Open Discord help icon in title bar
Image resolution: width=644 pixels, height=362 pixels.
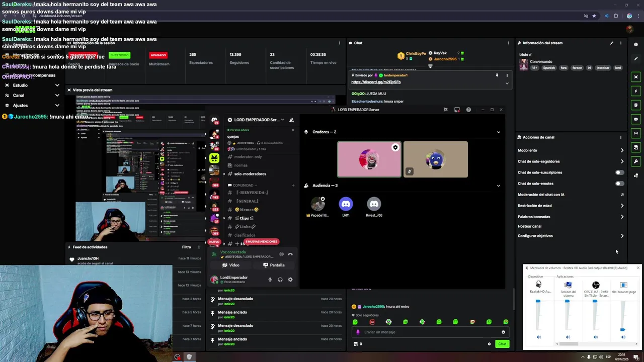coord(468,110)
